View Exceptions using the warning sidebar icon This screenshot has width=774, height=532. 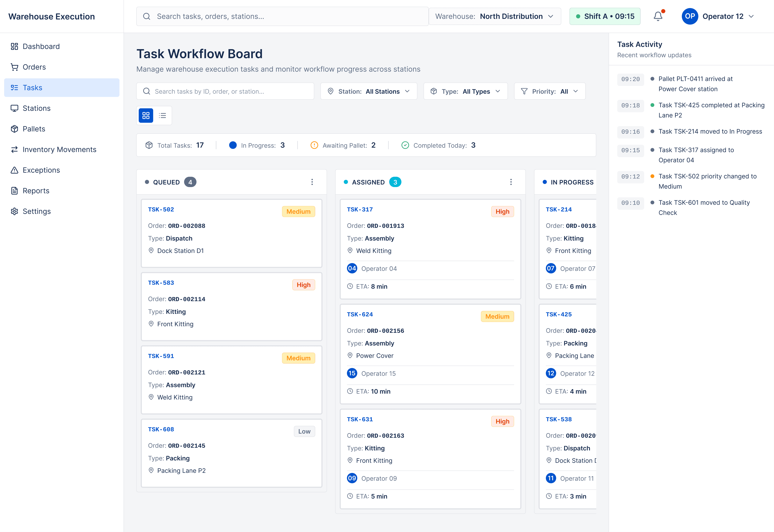coord(41,170)
